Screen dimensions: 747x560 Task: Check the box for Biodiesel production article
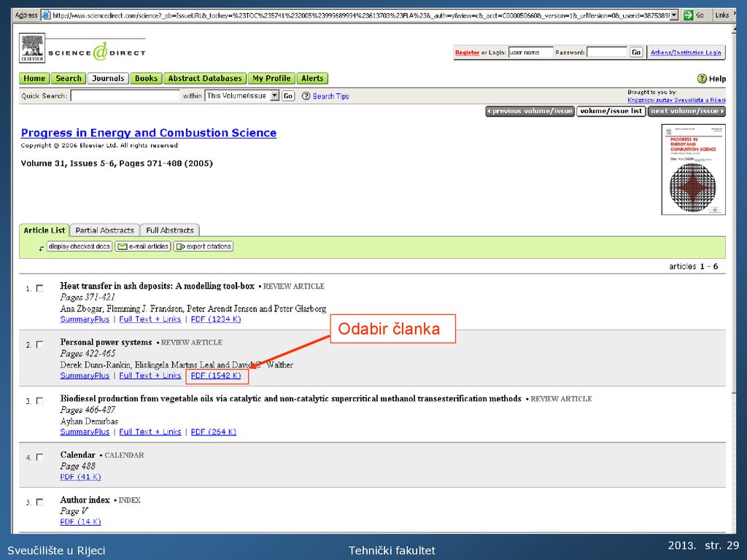point(39,401)
